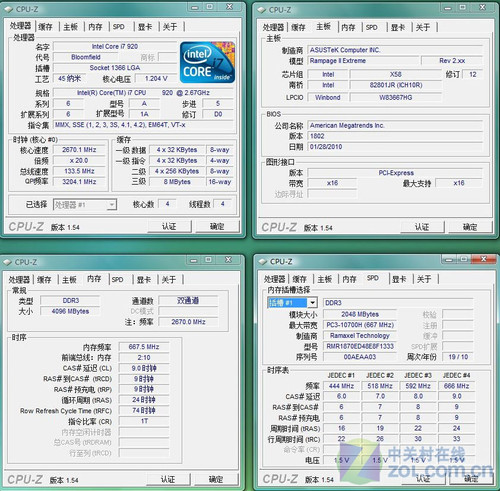The height and width of the screenshot is (491, 500).
Task: Click the American Megatrends Inc. field
Action: (395, 125)
